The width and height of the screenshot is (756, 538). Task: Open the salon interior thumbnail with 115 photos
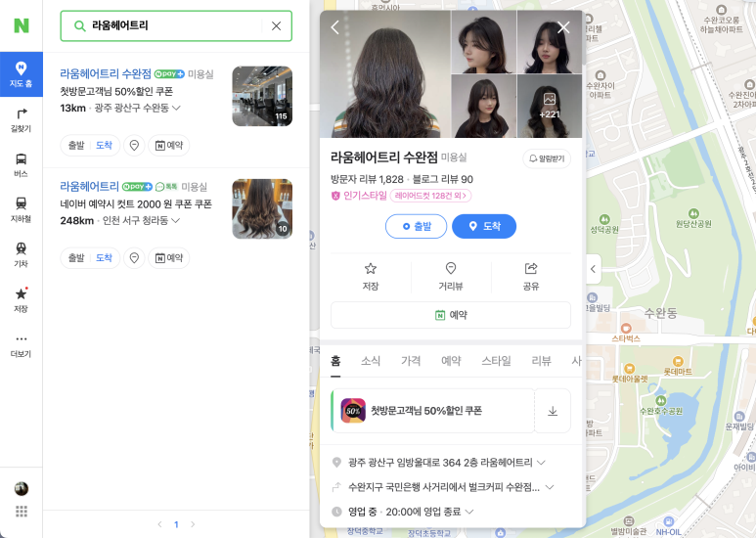pos(262,96)
